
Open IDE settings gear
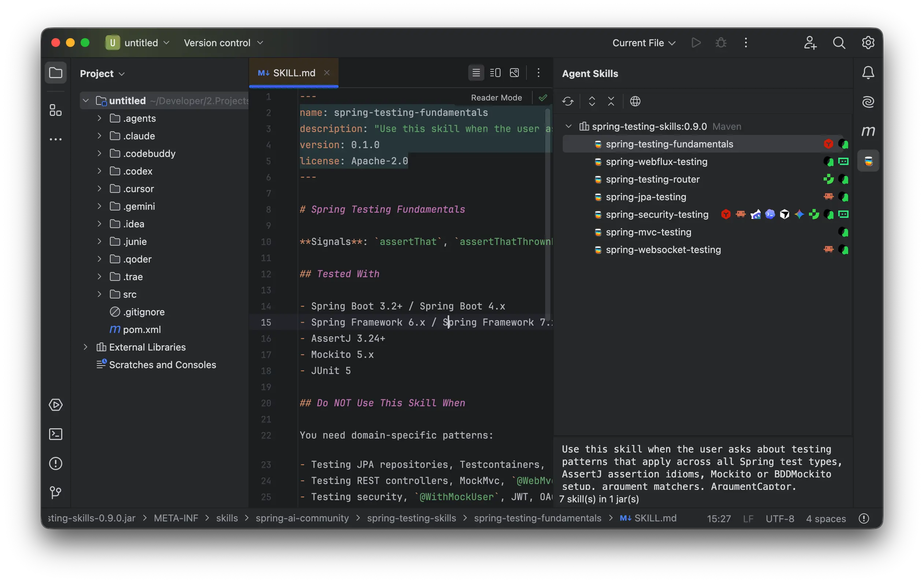tap(868, 43)
